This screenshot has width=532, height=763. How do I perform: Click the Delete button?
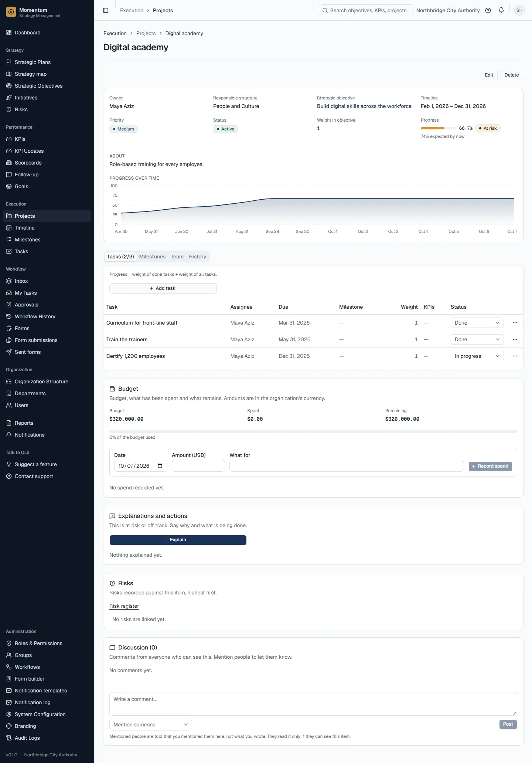point(512,75)
